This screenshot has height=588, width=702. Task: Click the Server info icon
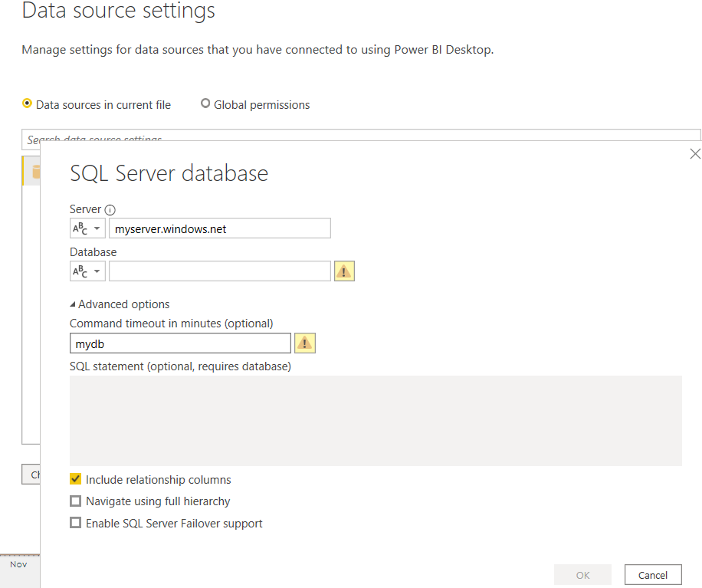(110, 210)
